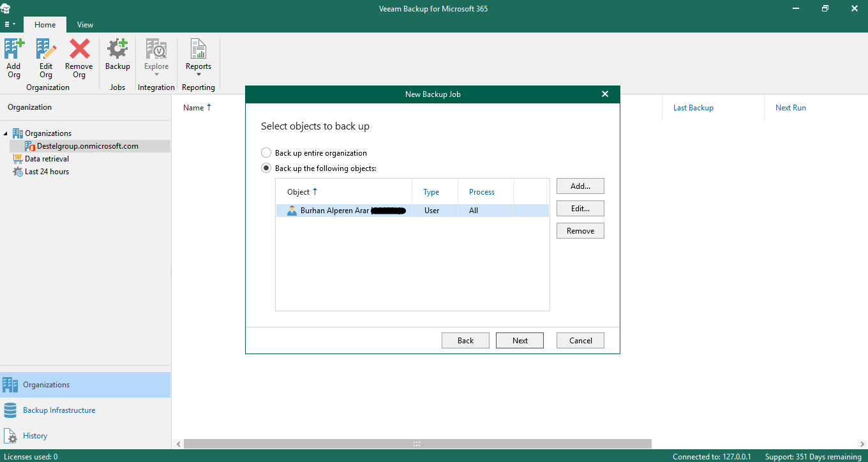The image size is (868, 462).
Task: Switch to the View ribbon tab
Action: click(x=85, y=25)
